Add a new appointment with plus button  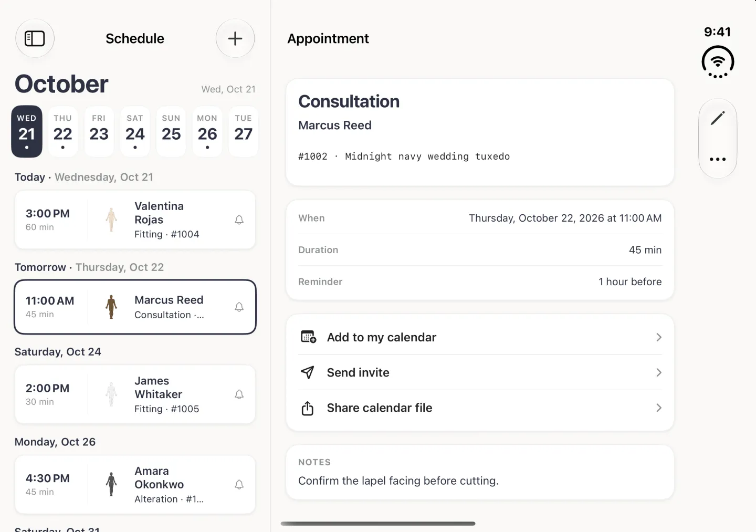[235, 38]
